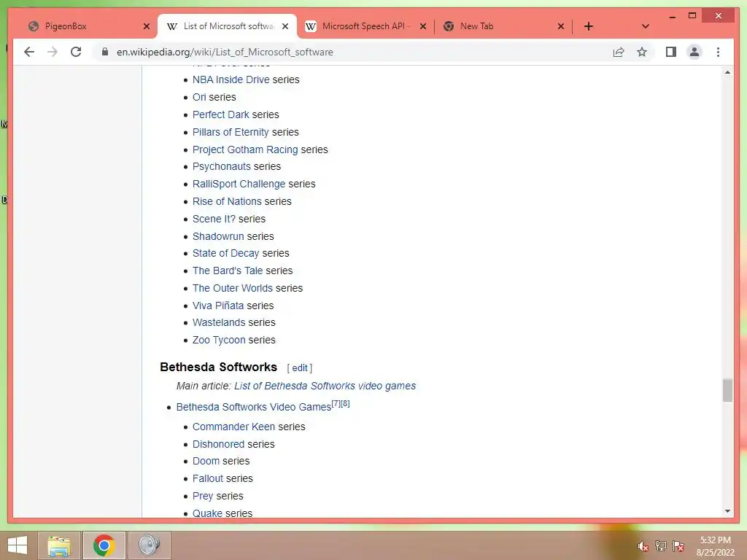Edit the Bethesda Softworks section

[300, 368]
